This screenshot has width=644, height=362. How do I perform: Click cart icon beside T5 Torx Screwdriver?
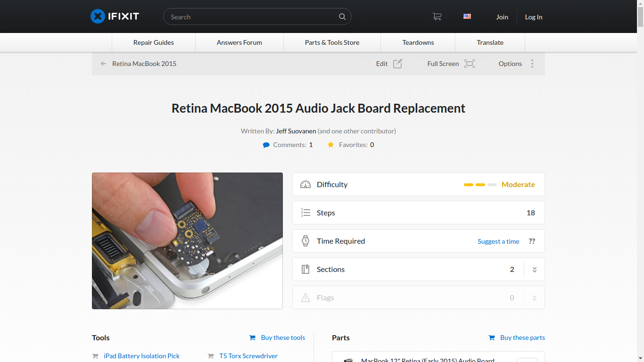pos(211,356)
